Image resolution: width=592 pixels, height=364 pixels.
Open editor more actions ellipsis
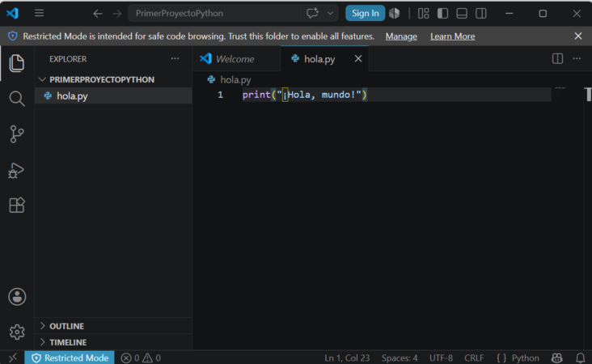(x=577, y=58)
